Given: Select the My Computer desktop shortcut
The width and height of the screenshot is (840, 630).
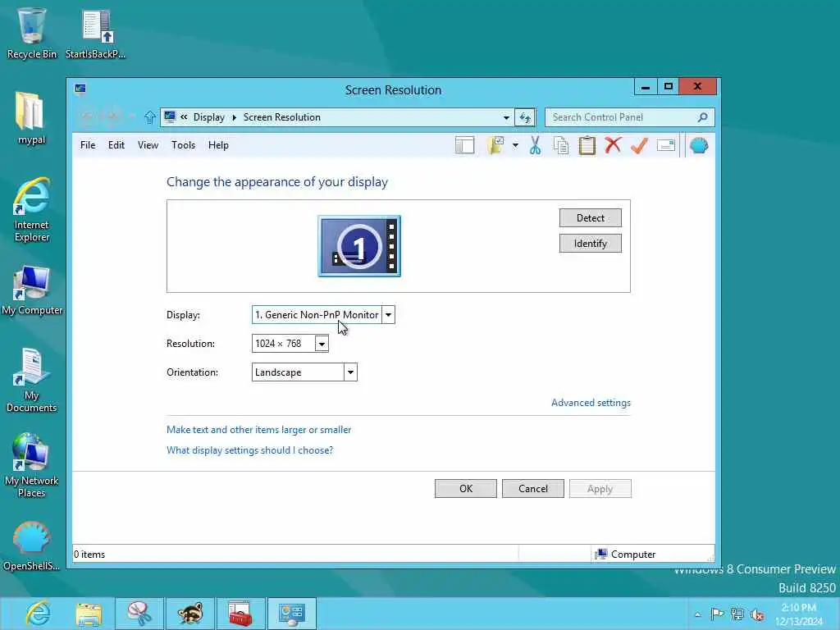Looking at the screenshot, I should [x=32, y=290].
